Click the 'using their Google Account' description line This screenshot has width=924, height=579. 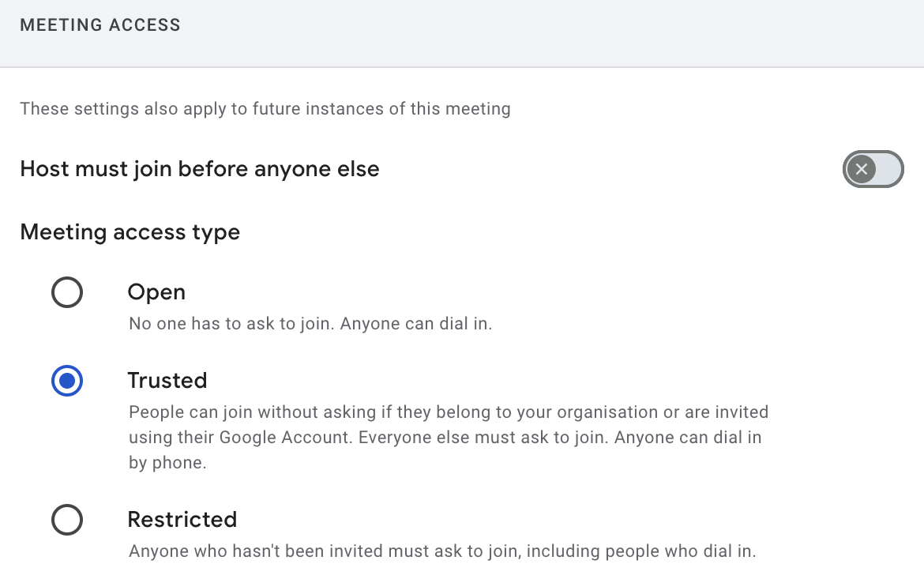click(x=445, y=438)
